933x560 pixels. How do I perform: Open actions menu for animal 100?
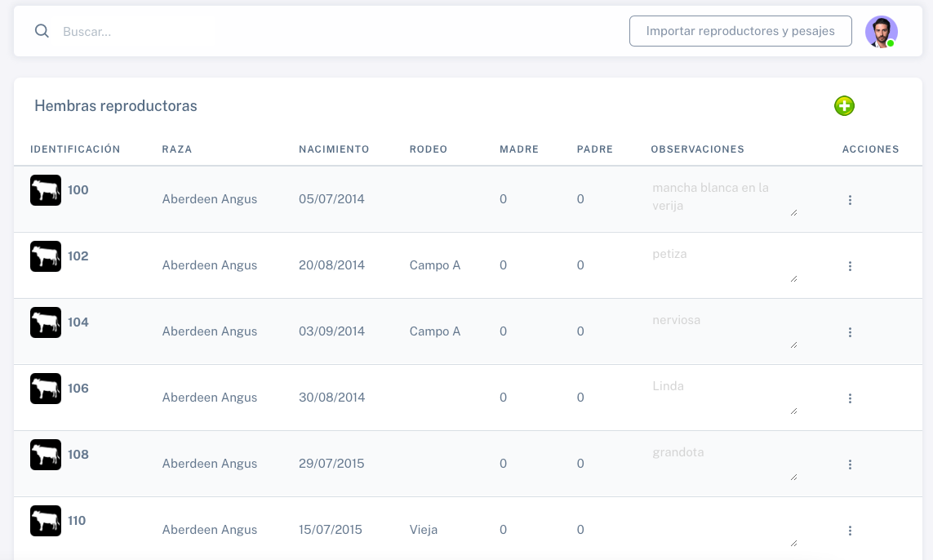point(850,200)
